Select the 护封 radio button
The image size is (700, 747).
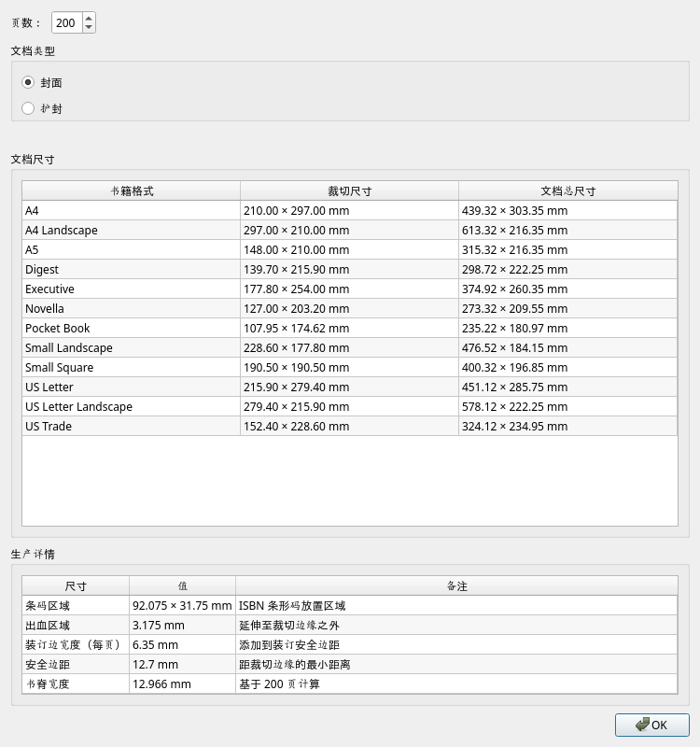28,108
